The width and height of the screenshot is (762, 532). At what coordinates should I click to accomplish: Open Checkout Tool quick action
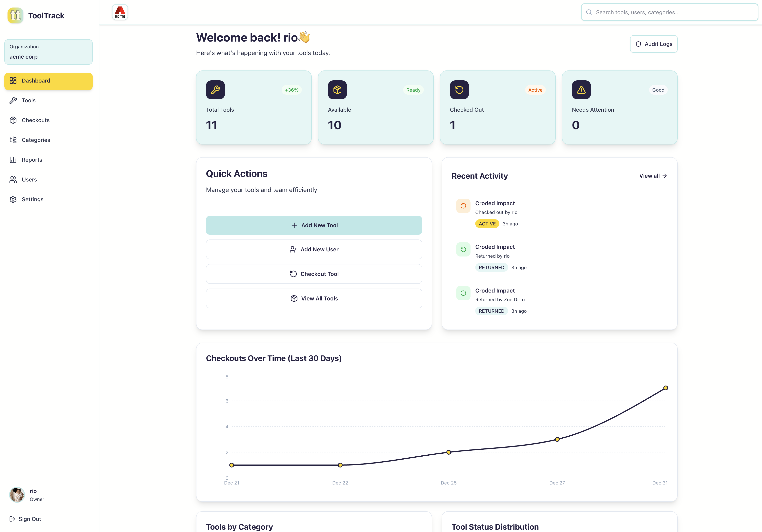314,274
